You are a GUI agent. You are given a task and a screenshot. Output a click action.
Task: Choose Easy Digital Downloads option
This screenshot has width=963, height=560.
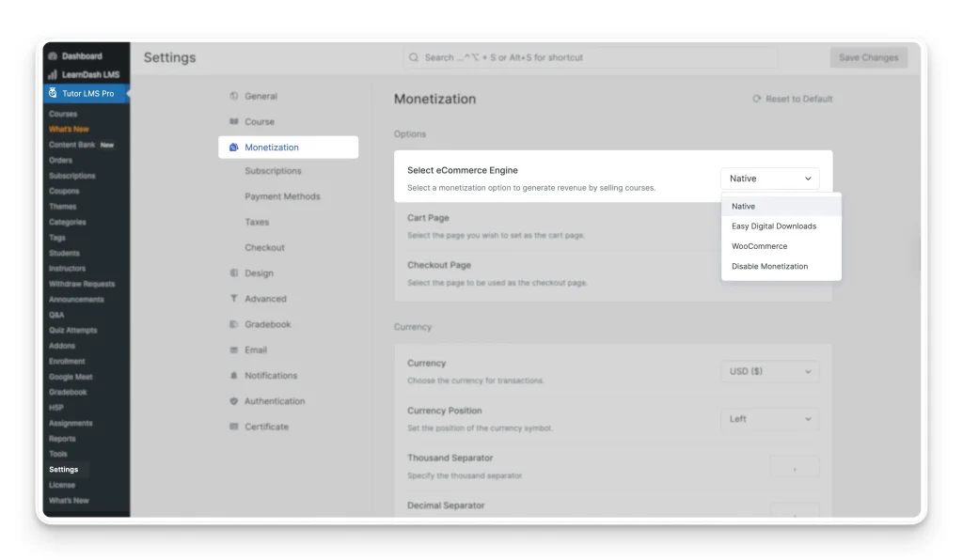point(781,226)
